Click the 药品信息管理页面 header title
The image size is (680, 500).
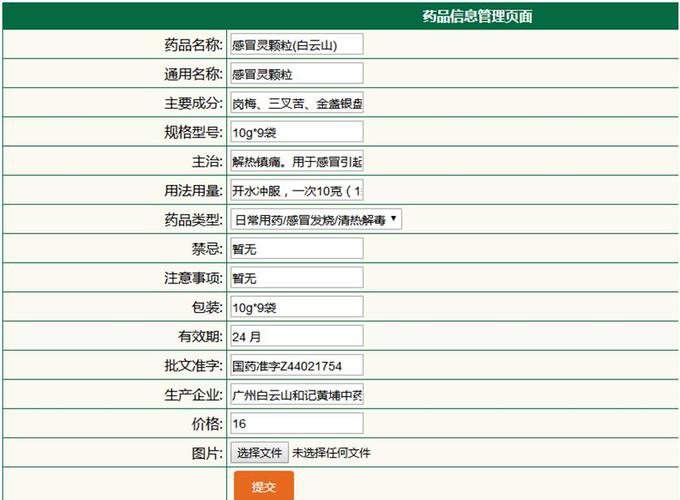[x=477, y=16]
